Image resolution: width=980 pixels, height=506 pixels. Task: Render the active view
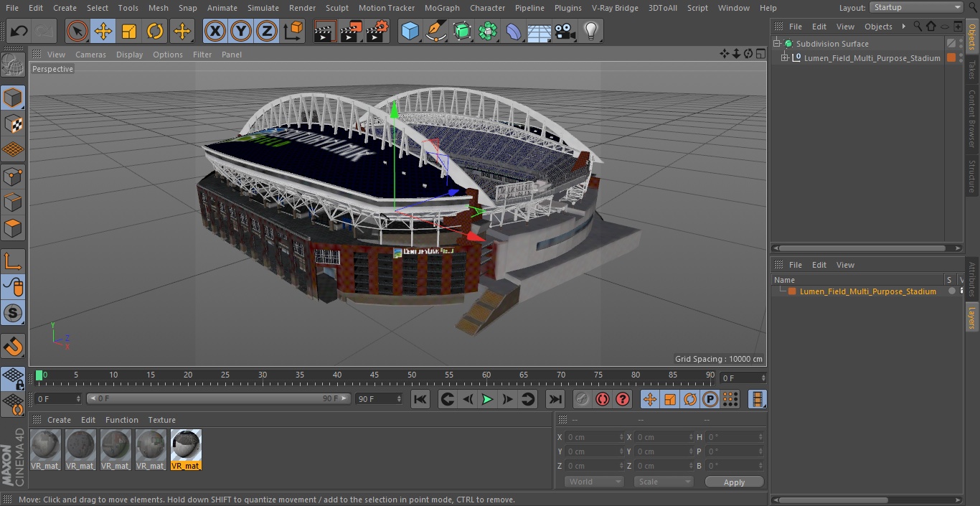[325, 31]
